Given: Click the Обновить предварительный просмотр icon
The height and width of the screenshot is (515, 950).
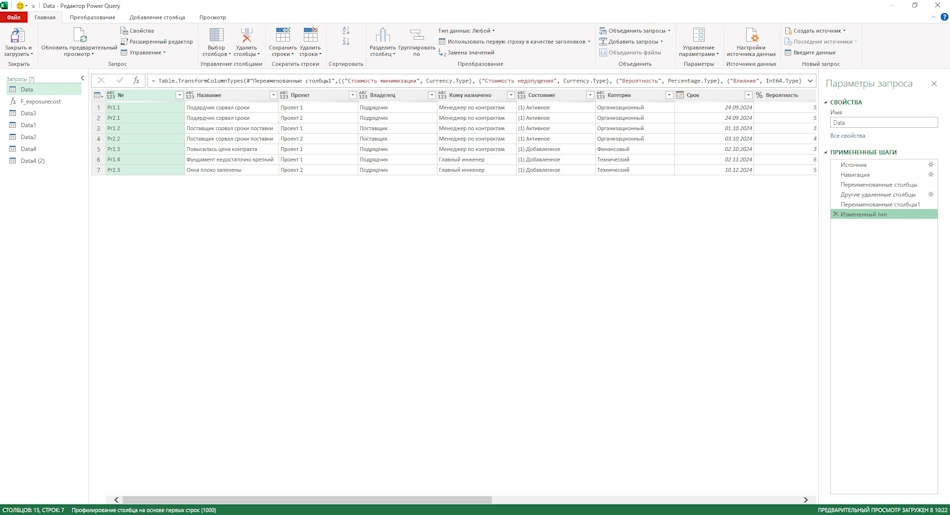Looking at the screenshot, I should coord(79,36).
